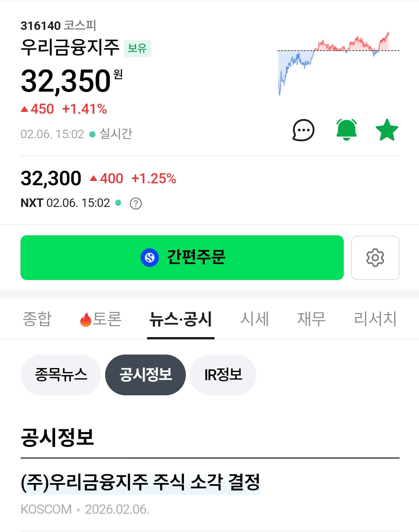Open order settings gear button
The height and width of the screenshot is (532, 419).
tap(375, 258)
